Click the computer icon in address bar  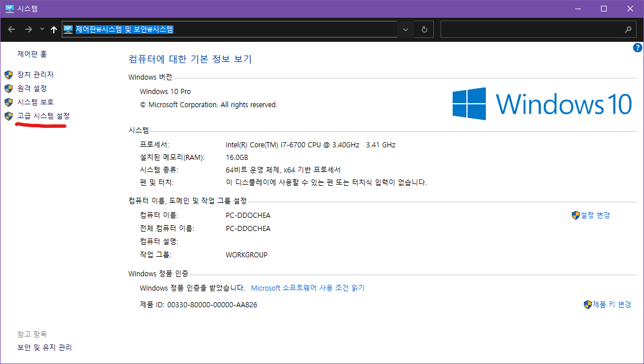coord(68,29)
